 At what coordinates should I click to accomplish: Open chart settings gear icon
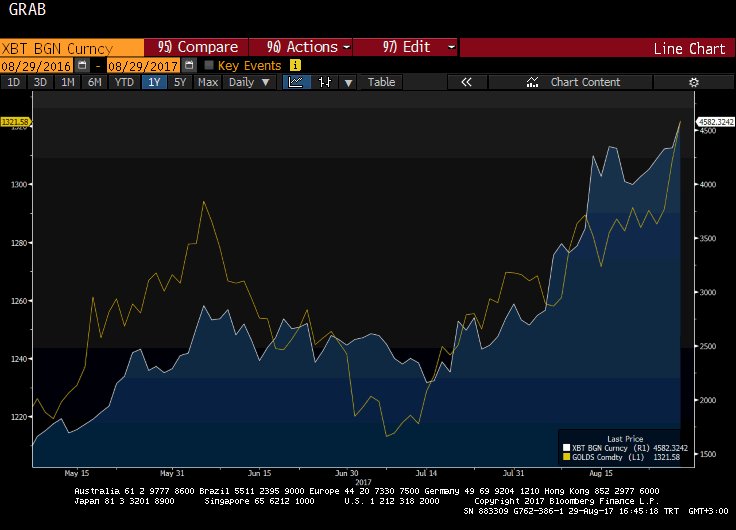tap(694, 82)
